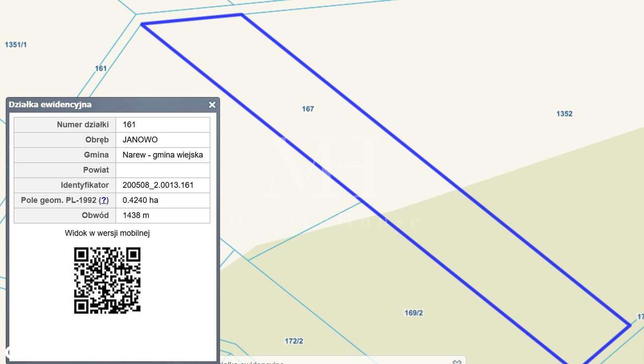Image resolution: width=644 pixels, height=364 pixels.
Task: Select 'Narew - gmina wiejska' cell
Action: point(163,155)
